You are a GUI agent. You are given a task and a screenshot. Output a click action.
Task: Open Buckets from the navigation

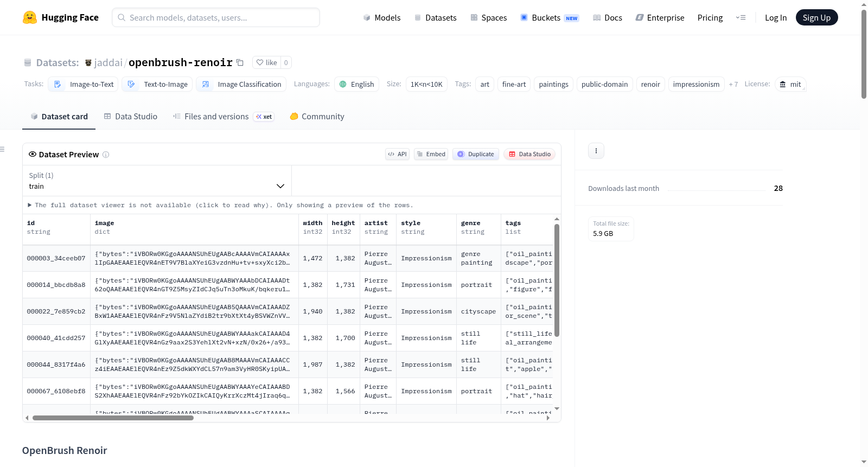(550, 17)
